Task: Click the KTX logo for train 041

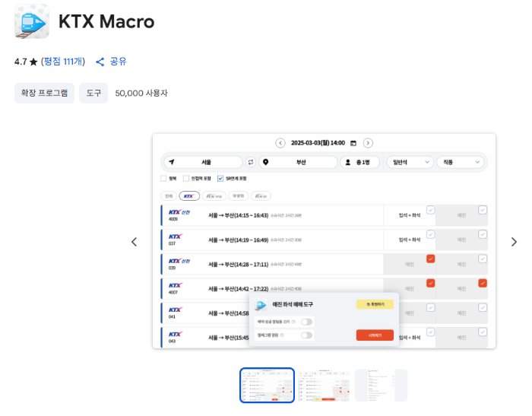Action: point(176,310)
